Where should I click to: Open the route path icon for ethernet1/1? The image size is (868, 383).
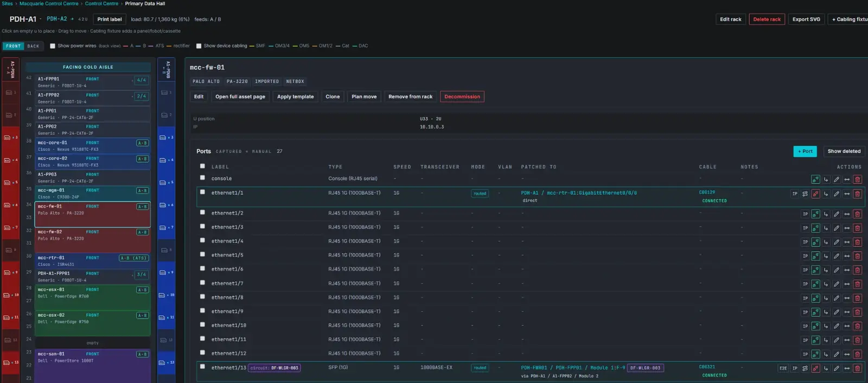pos(805,194)
